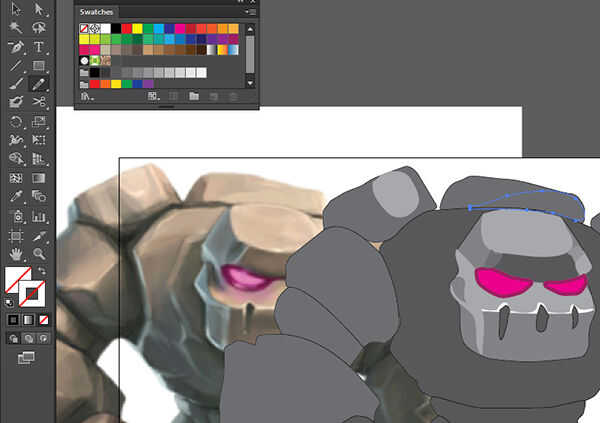600x423 pixels.
Task: Set paint mode to Color
Action: pos(13,320)
